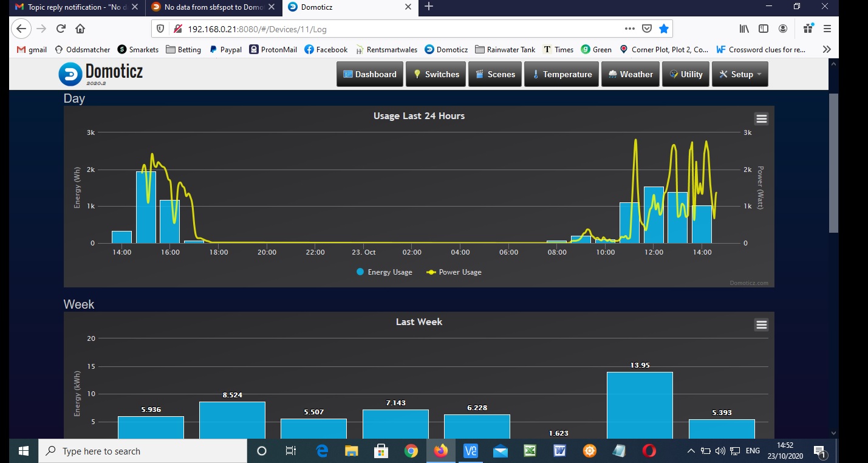
Task: Open page actions three-dot menu
Action: [x=630, y=29]
